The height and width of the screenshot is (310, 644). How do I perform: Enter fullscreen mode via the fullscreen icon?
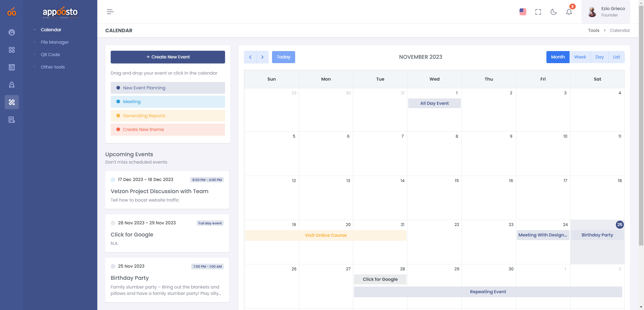(x=538, y=12)
